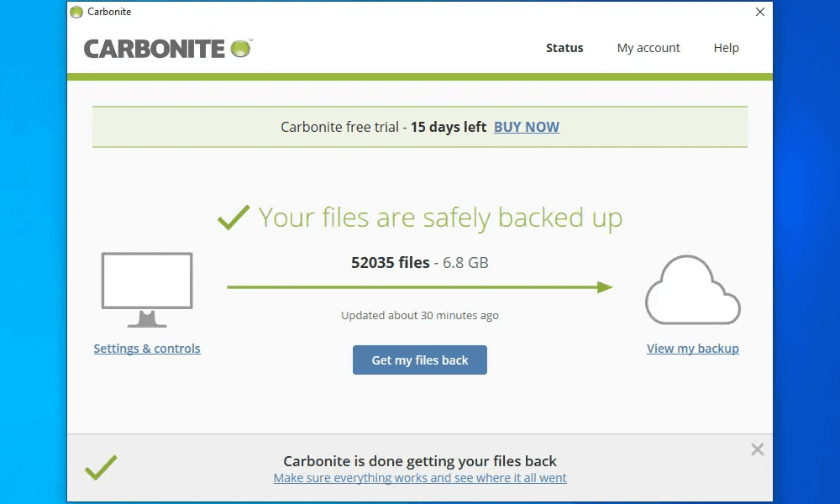Click the 52035 files count text

pos(391,262)
